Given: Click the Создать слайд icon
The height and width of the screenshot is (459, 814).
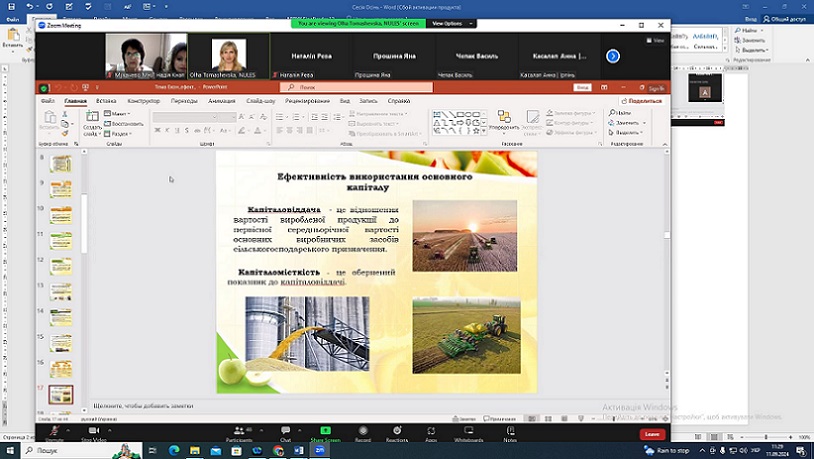Looking at the screenshot, I should tap(92, 117).
